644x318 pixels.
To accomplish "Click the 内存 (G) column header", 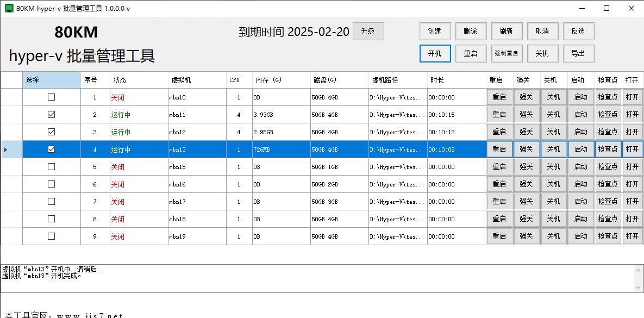I will 282,80.
